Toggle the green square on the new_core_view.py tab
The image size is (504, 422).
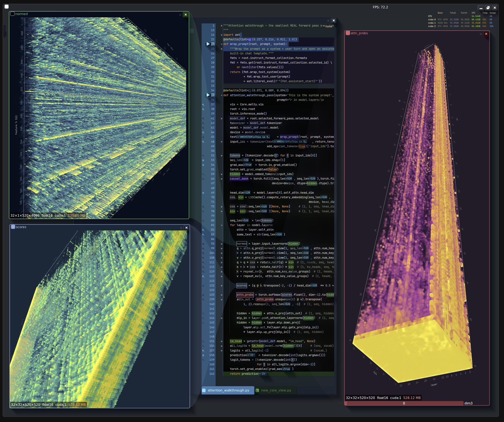click(257, 390)
